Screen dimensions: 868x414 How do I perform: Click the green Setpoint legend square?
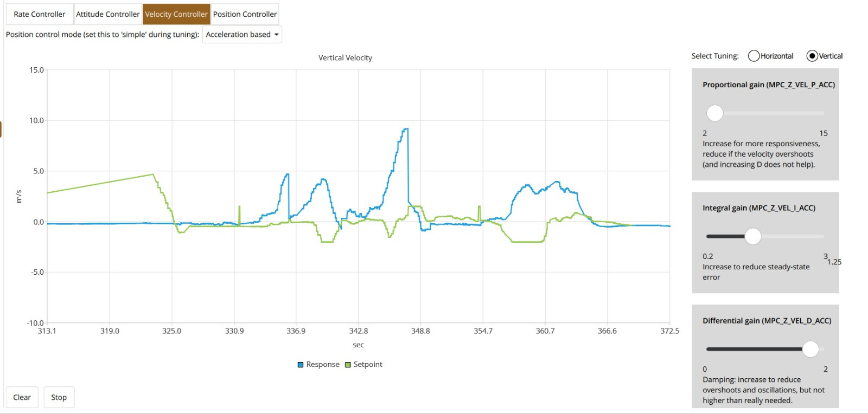click(x=348, y=365)
